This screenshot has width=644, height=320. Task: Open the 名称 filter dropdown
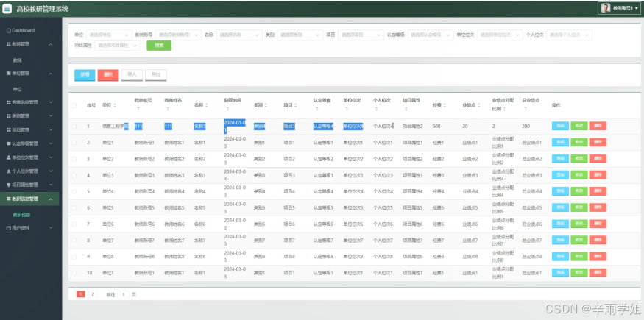[x=239, y=35]
